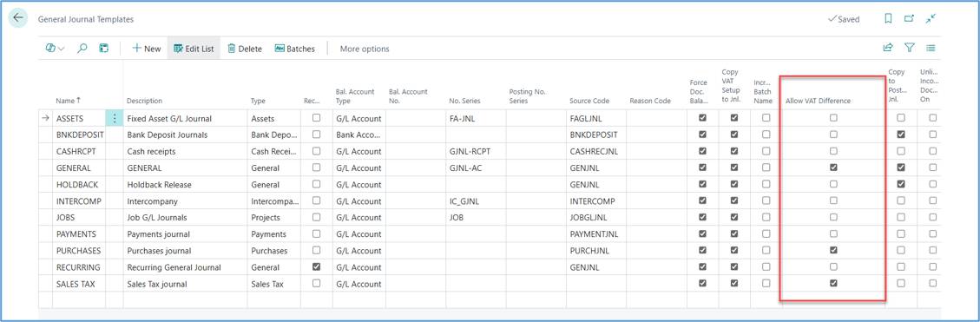980x322 pixels.
Task: Select the INTERCOMP name cell
Action: point(79,200)
